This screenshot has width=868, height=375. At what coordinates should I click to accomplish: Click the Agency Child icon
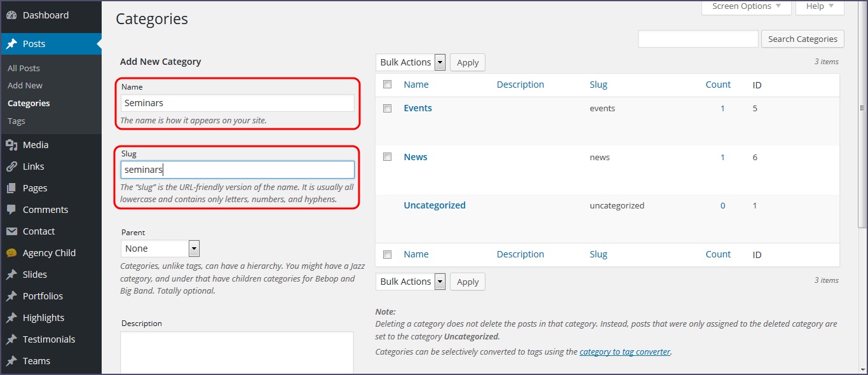11,253
